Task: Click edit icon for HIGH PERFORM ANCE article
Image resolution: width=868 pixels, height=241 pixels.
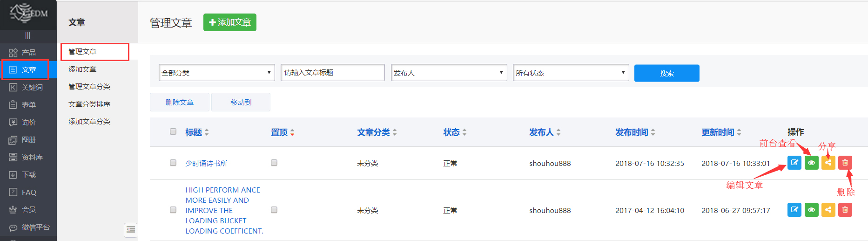Action: click(x=794, y=210)
